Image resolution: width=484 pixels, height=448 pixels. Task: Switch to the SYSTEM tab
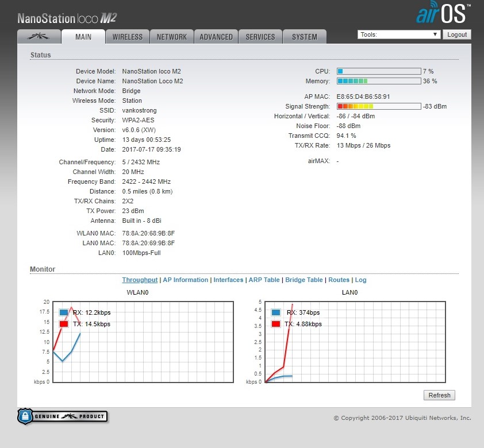pyautogui.click(x=305, y=37)
